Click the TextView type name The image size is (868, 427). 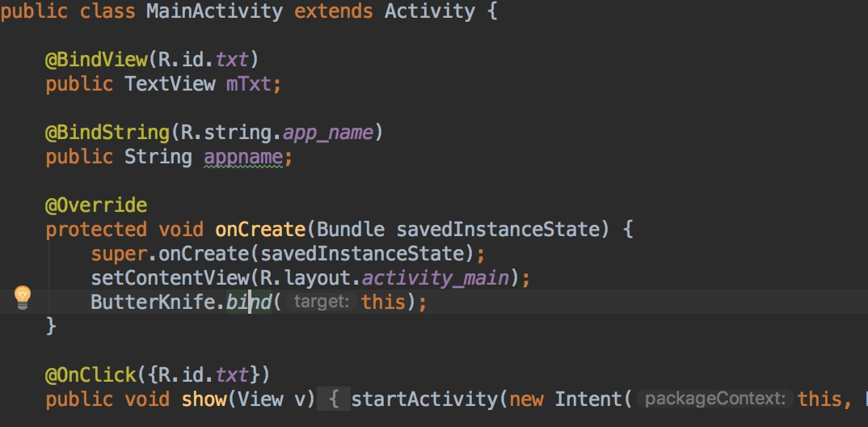coord(170,83)
